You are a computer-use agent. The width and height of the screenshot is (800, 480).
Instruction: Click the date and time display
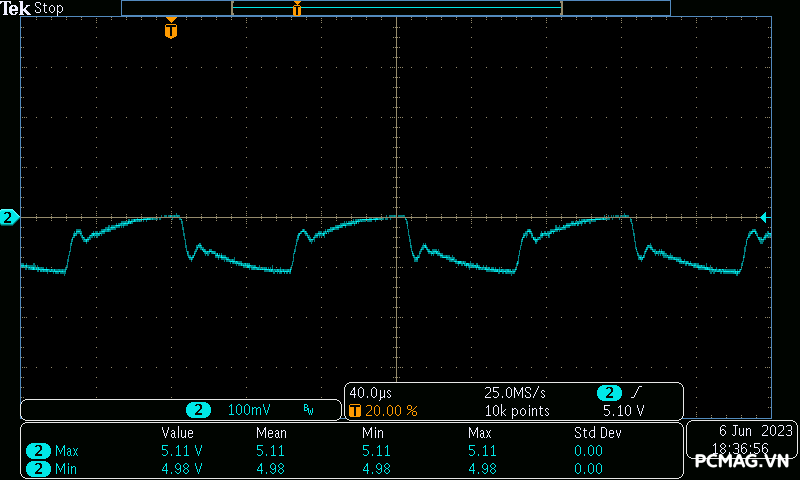pyautogui.click(x=742, y=437)
